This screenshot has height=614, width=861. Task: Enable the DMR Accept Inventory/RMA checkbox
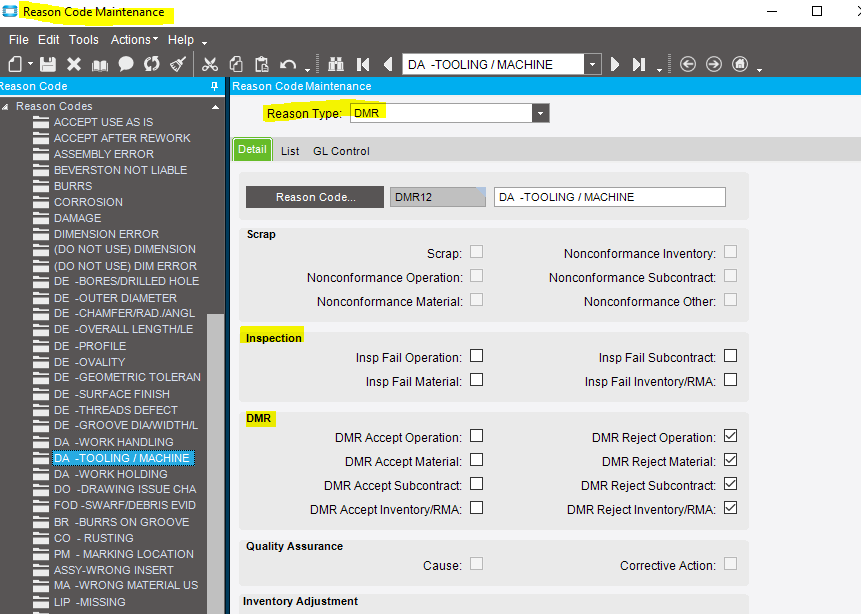(477, 508)
